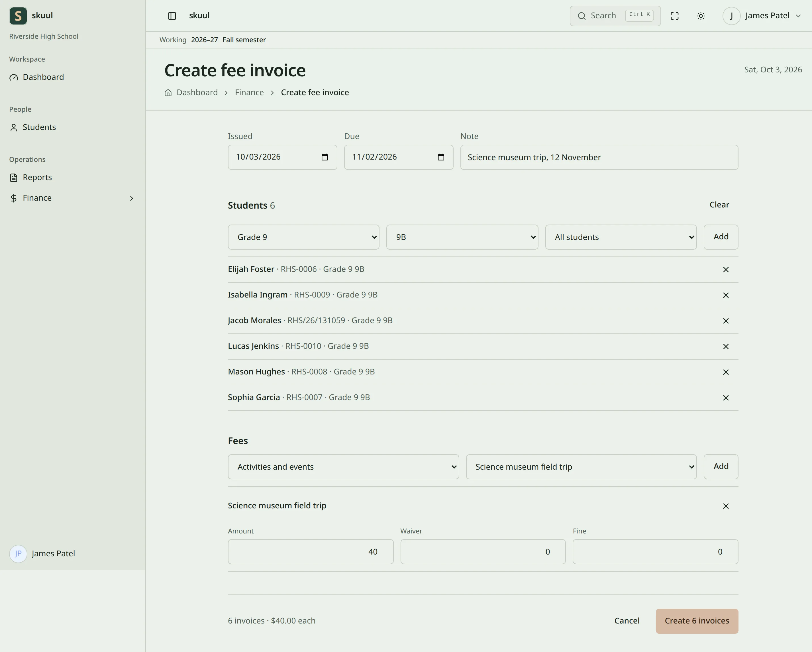Expand the Finance sidebar chevron
The image size is (812, 652).
tap(131, 199)
